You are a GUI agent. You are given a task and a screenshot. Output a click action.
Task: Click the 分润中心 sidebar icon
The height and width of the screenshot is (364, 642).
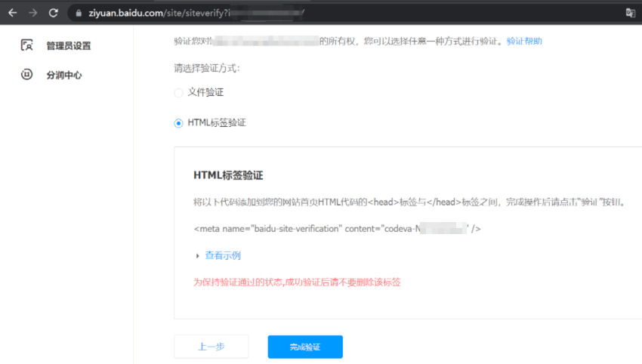click(x=26, y=75)
